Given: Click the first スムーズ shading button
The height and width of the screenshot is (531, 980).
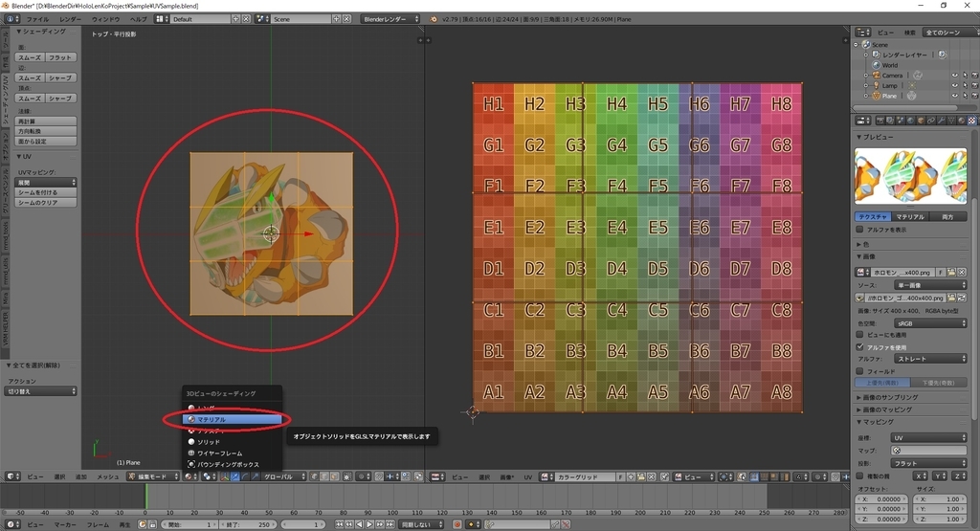Looking at the screenshot, I should tap(30, 57).
